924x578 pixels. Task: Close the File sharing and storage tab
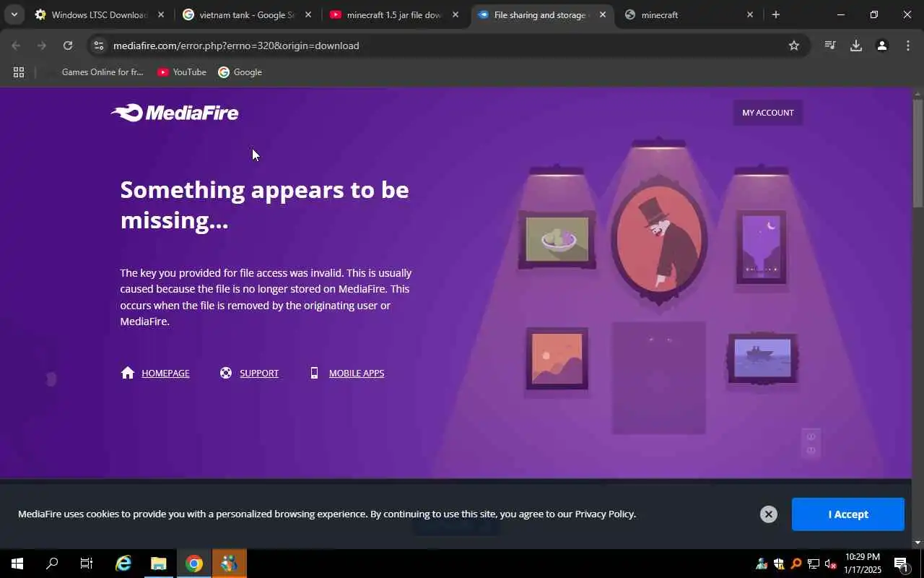(x=603, y=14)
